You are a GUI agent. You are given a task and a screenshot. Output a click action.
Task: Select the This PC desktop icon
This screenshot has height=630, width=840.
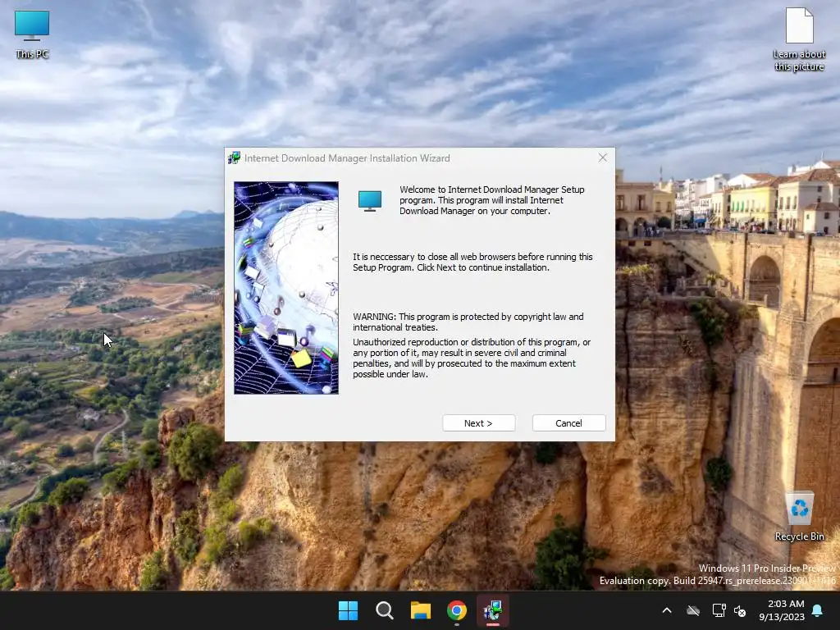(32, 34)
